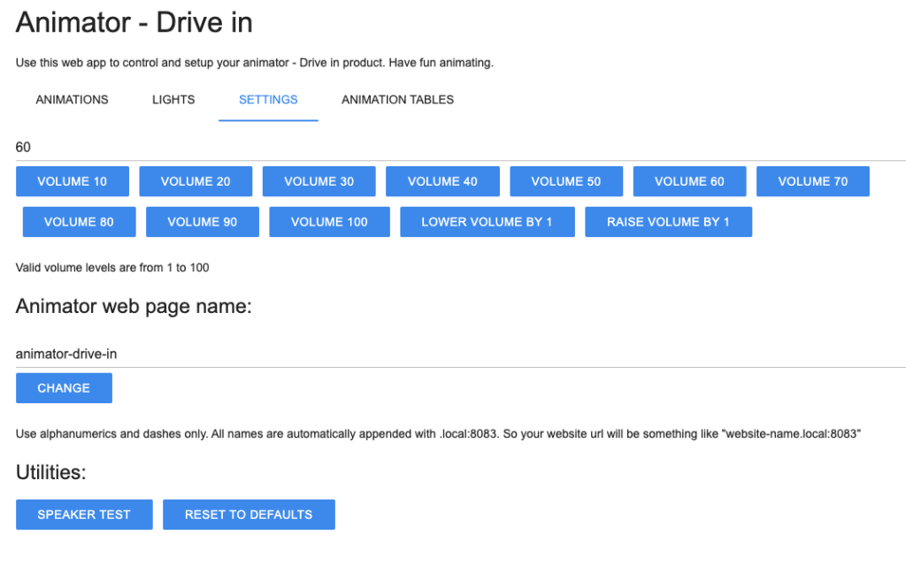
Task: Open the Lights tab
Action: click(x=173, y=100)
